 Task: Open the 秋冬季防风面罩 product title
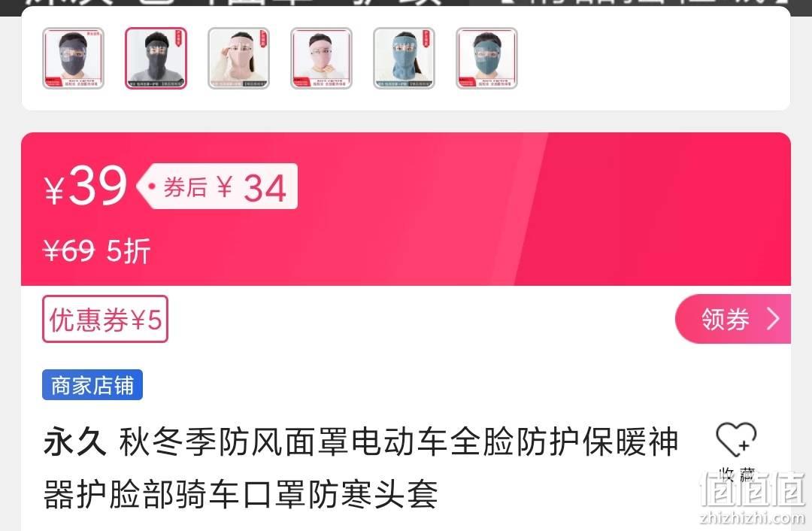361,468
